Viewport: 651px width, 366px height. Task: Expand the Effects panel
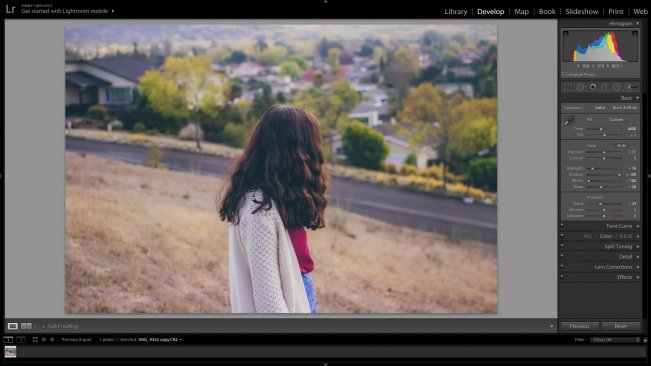638,277
